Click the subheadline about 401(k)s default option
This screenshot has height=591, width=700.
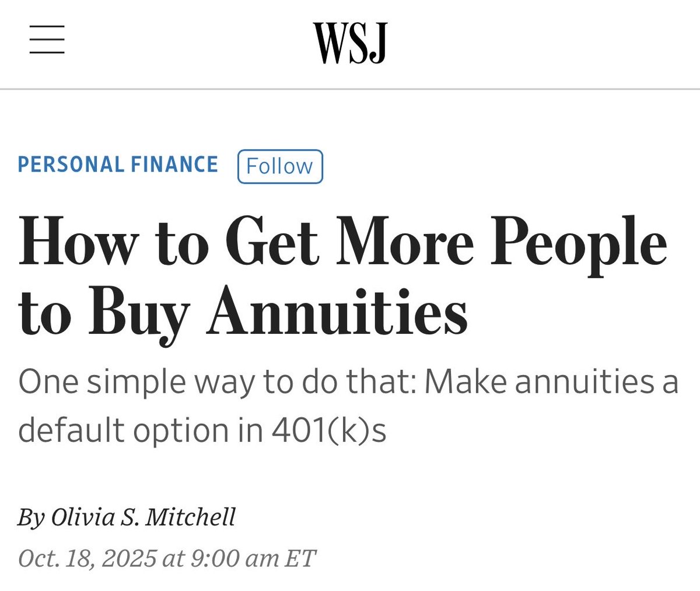click(348, 406)
